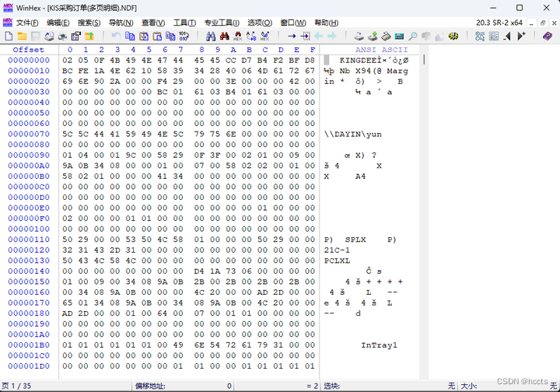The image size is (560, 392).
Task: Open the 搜索(S) menu
Action: (89, 23)
